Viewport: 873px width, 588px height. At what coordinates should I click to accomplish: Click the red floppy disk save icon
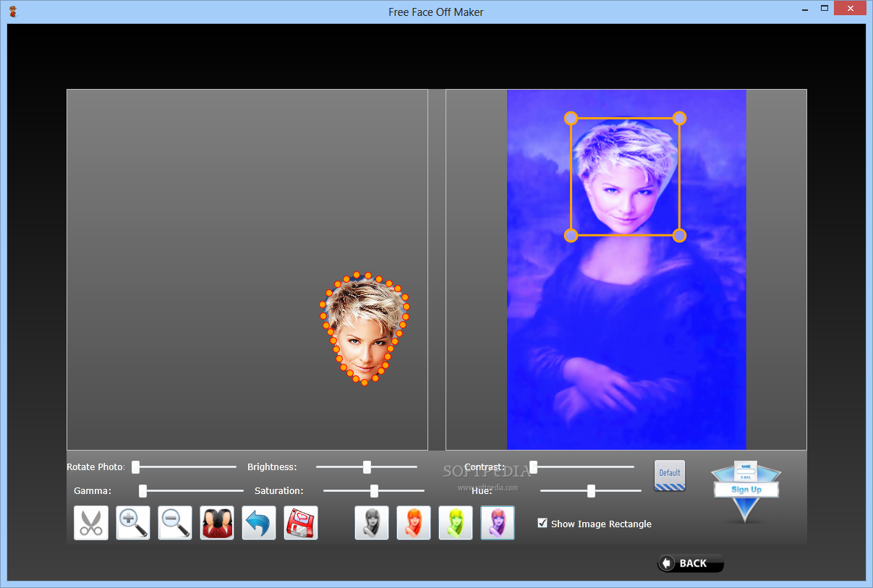click(301, 523)
